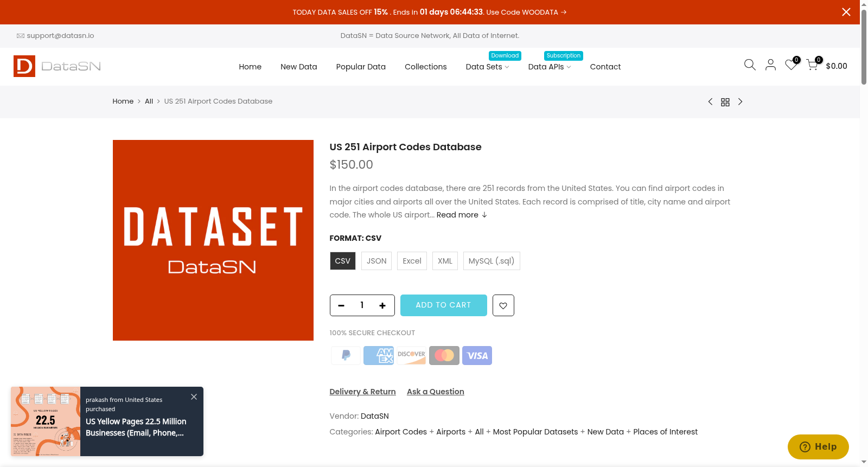The height and width of the screenshot is (467, 868).
Task: Select Excel format option
Action: 412,261
